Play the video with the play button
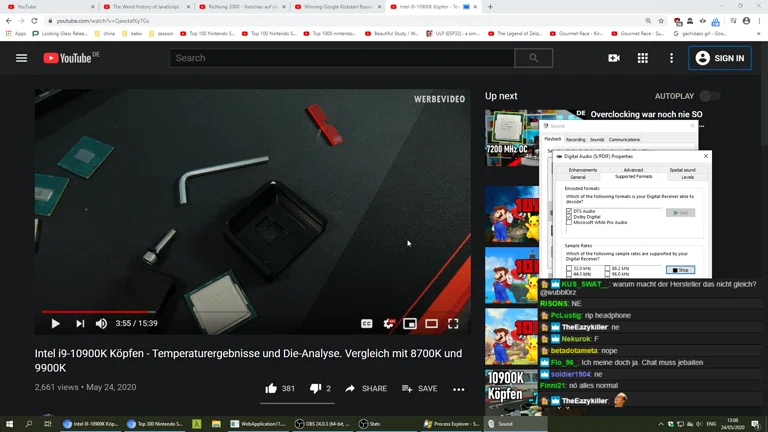 point(55,323)
